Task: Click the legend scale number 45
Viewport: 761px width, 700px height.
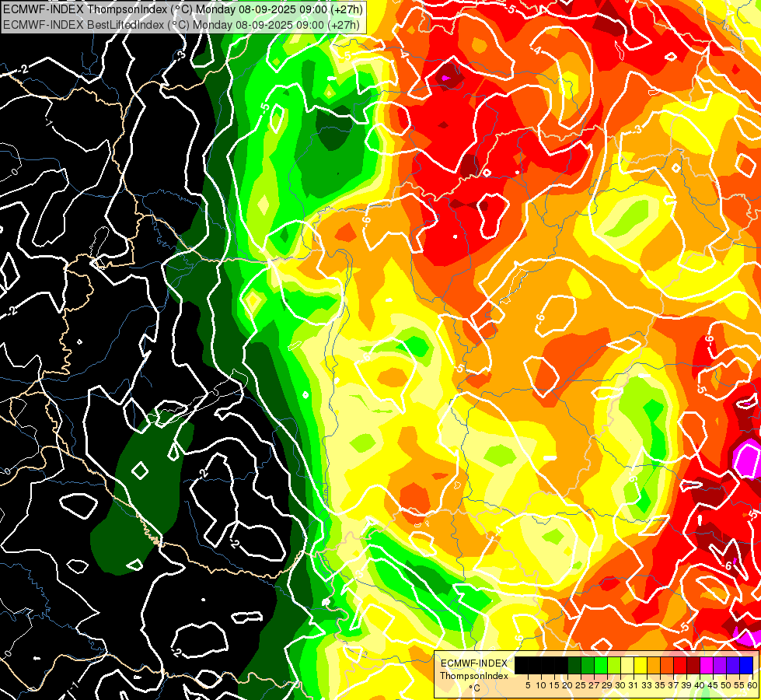Action: tap(714, 685)
